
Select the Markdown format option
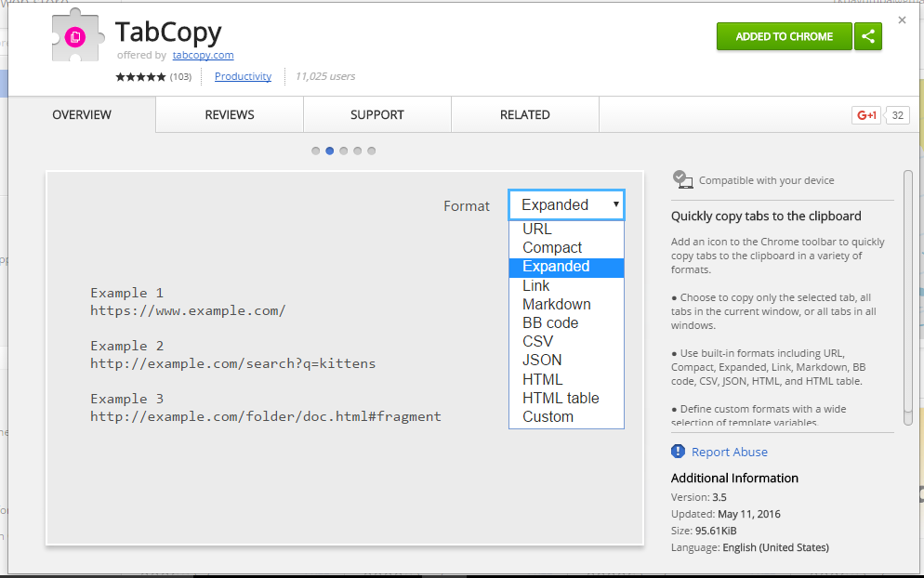click(x=556, y=304)
